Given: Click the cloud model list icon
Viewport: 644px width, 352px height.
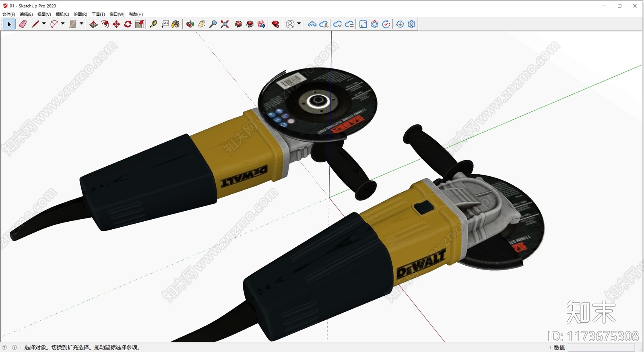Looking at the screenshot, I should click(349, 25).
